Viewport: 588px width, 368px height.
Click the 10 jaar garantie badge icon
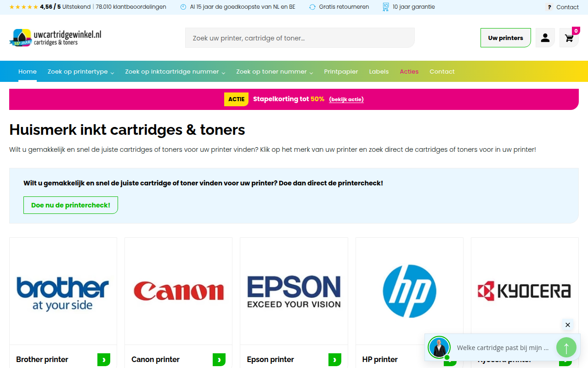(385, 7)
